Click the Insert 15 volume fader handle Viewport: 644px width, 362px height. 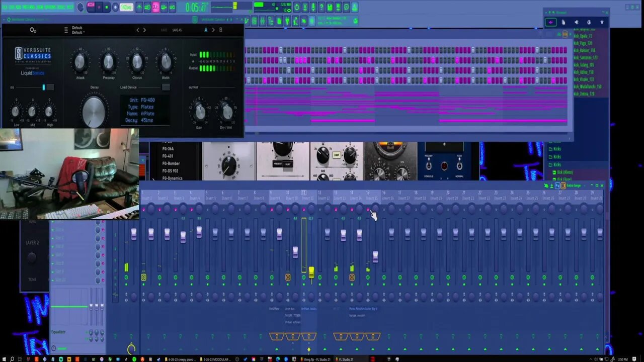point(375,257)
